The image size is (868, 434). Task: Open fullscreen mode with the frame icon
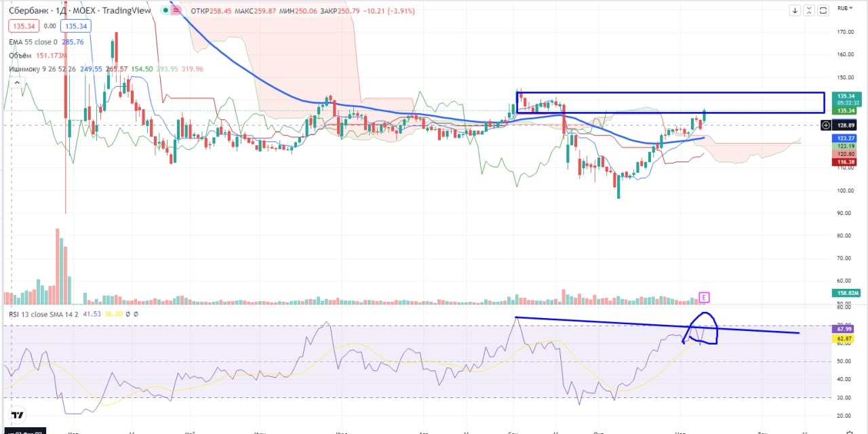(823, 10)
